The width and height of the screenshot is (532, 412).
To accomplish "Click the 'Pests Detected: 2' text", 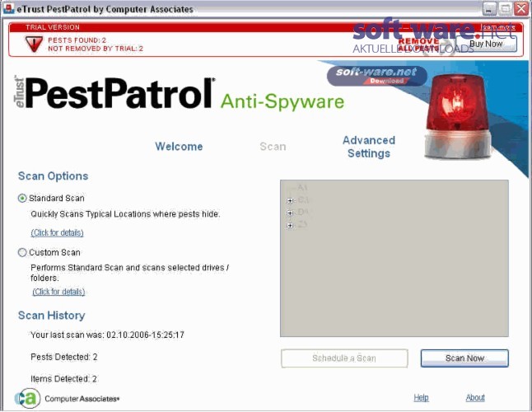I will click(x=63, y=357).
